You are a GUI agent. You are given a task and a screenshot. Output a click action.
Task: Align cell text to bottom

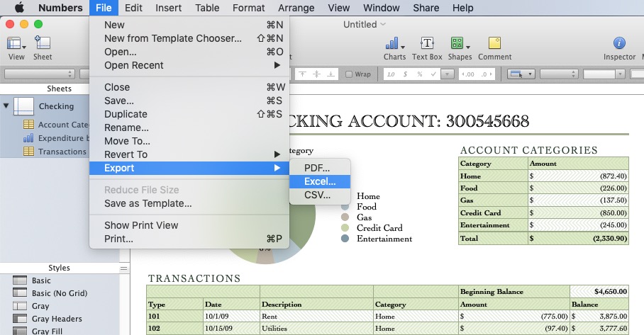click(x=331, y=74)
